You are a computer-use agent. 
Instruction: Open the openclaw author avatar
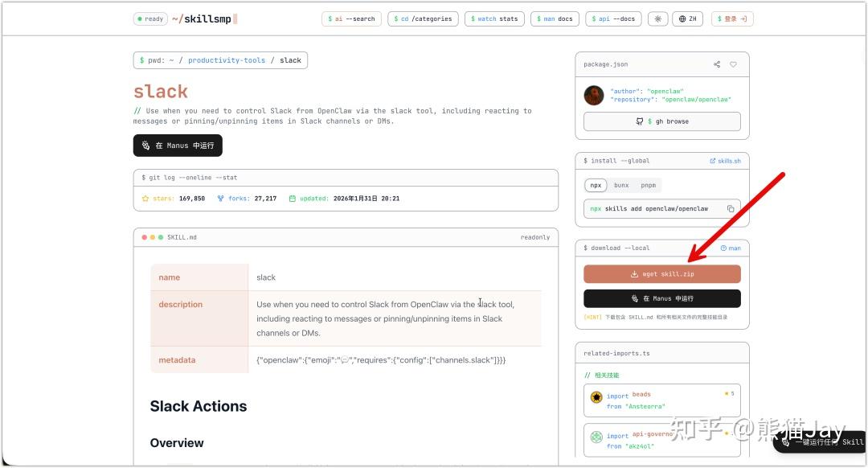(594, 95)
